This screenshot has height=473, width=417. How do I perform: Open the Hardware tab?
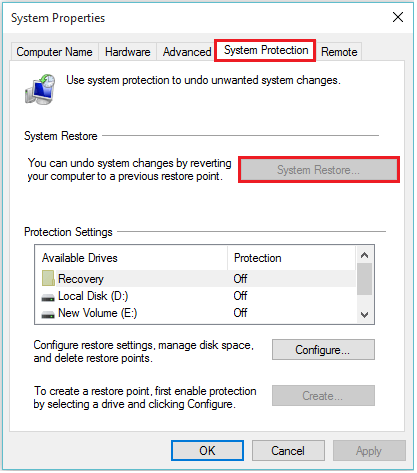128,52
